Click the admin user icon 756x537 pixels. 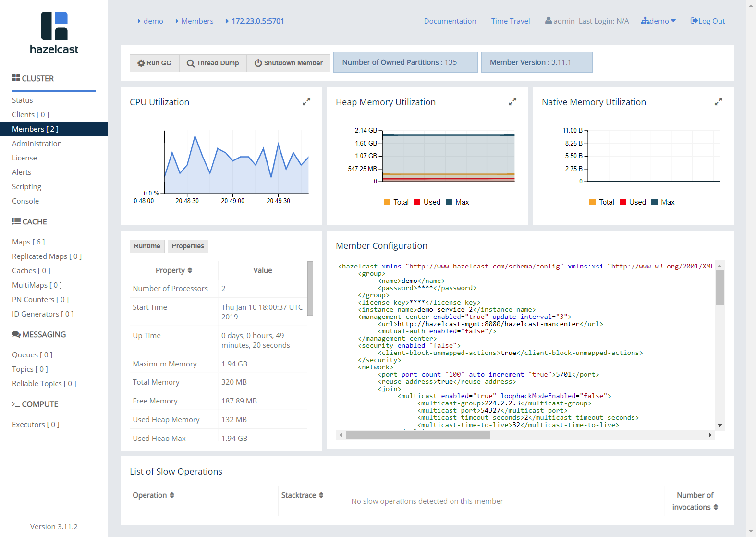[548, 21]
